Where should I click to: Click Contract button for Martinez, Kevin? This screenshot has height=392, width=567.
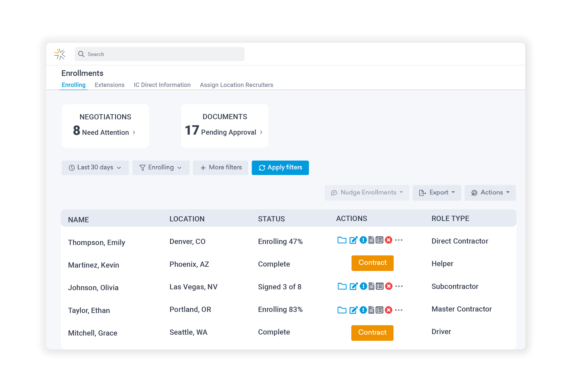coord(372,263)
